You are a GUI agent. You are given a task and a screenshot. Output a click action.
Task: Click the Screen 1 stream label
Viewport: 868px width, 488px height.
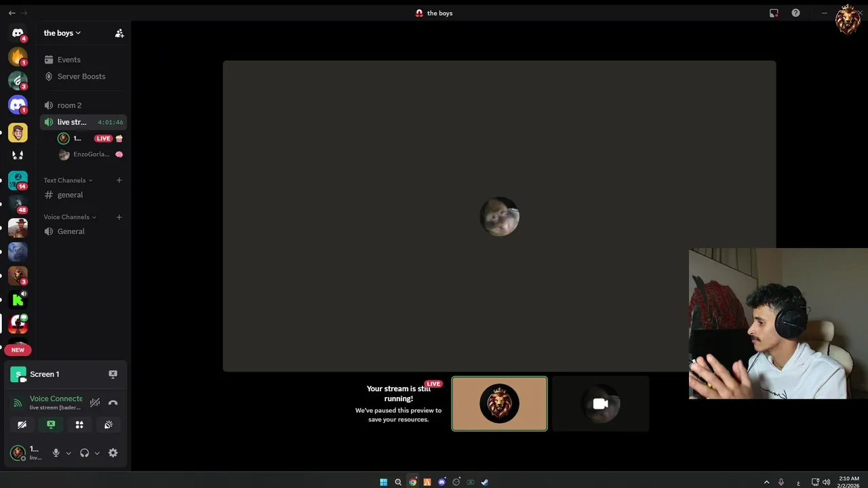(45, 374)
